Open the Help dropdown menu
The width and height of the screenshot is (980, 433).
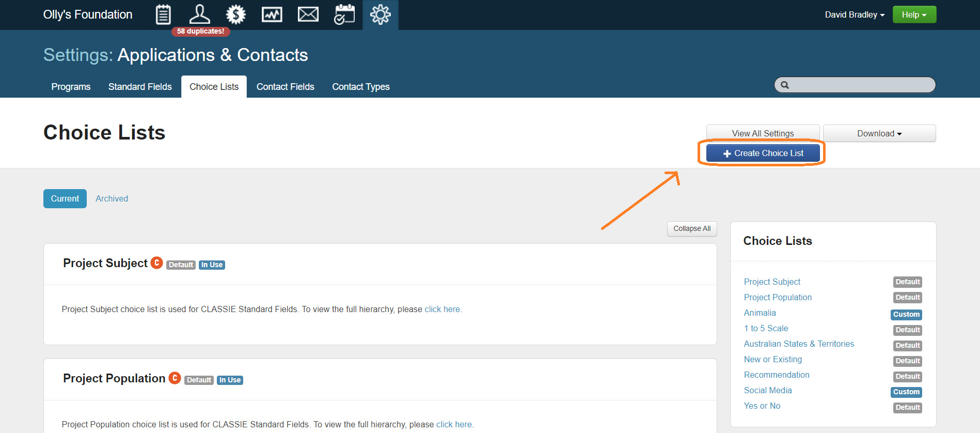click(914, 14)
